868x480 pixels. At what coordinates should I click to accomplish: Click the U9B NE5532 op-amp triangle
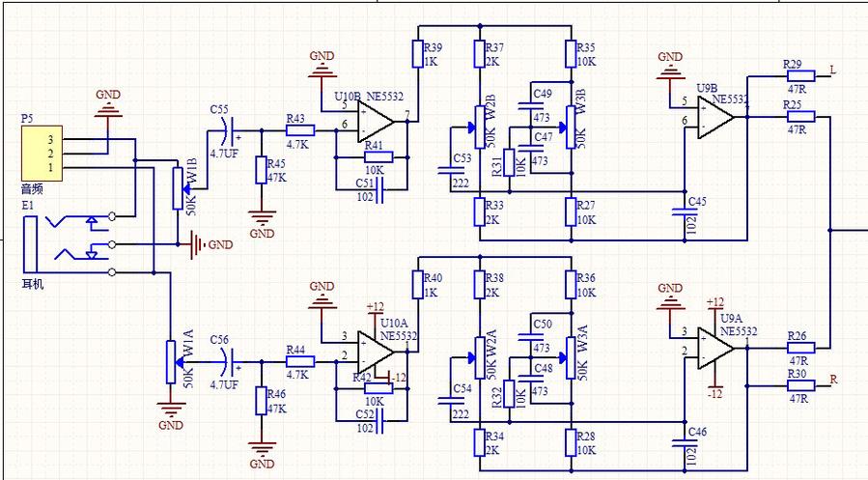point(714,117)
